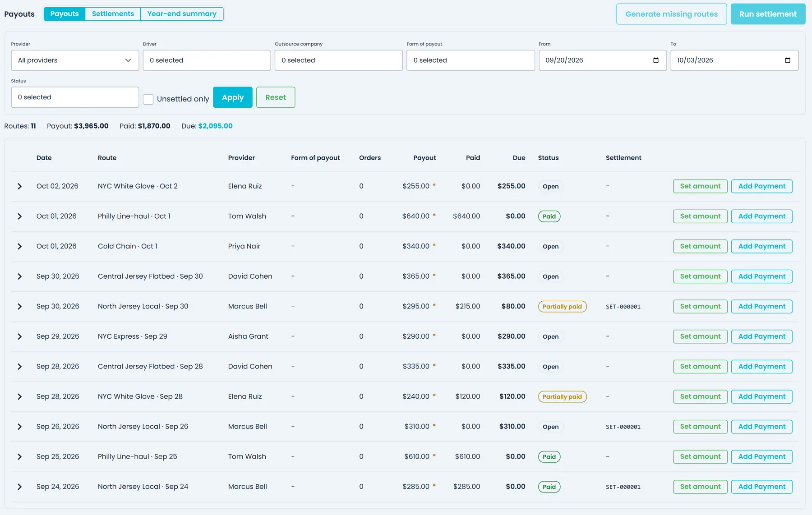
Task: Switch to the Payouts tab
Action: [x=65, y=14]
